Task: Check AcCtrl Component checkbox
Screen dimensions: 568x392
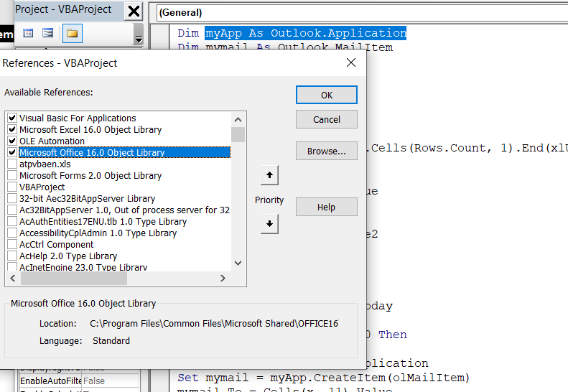Action: 12,245
